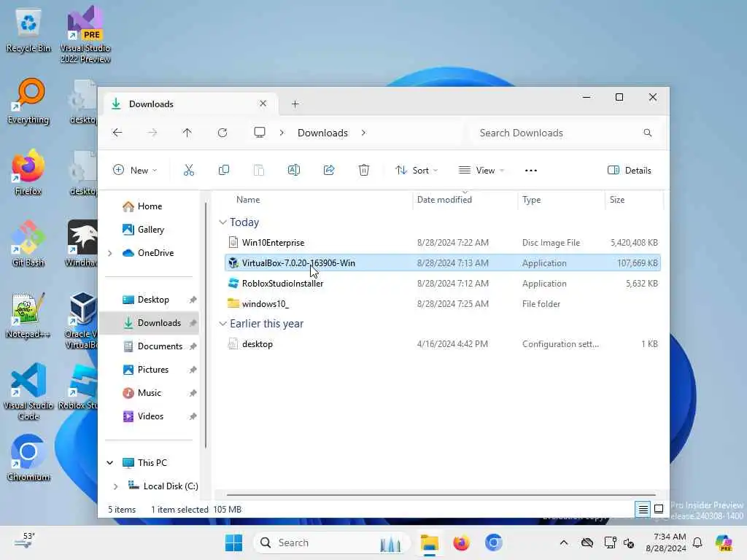Open Visual Studio Code desktop shortcut
Viewport: 747px width, 560px height.
28,392
